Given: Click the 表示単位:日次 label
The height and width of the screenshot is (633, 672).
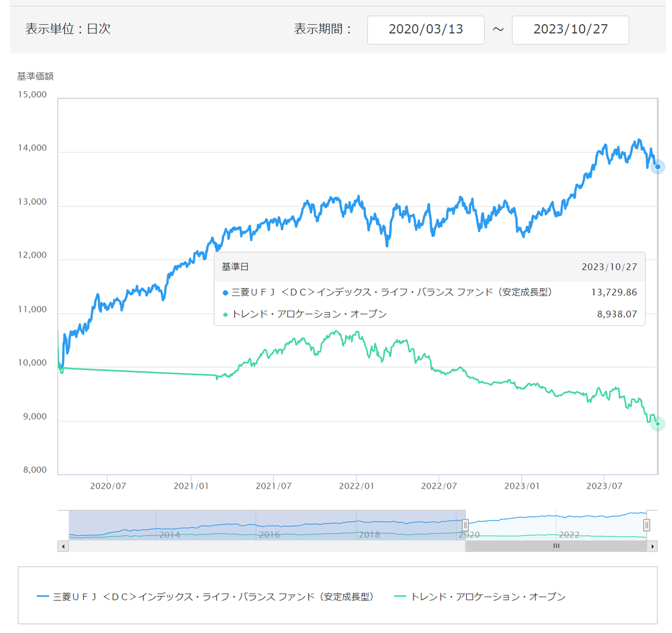Looking at the screenshot, I should tap(68, 29).
